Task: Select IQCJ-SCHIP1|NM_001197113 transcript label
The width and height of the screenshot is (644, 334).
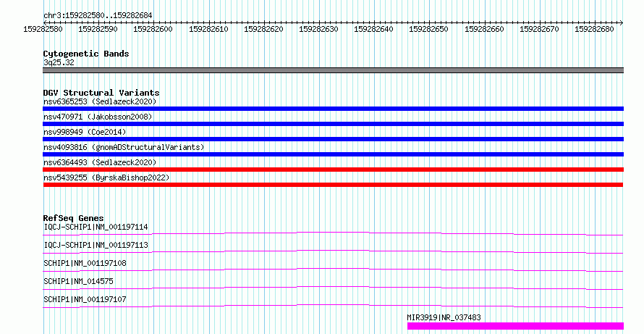Action: (96, 245)
